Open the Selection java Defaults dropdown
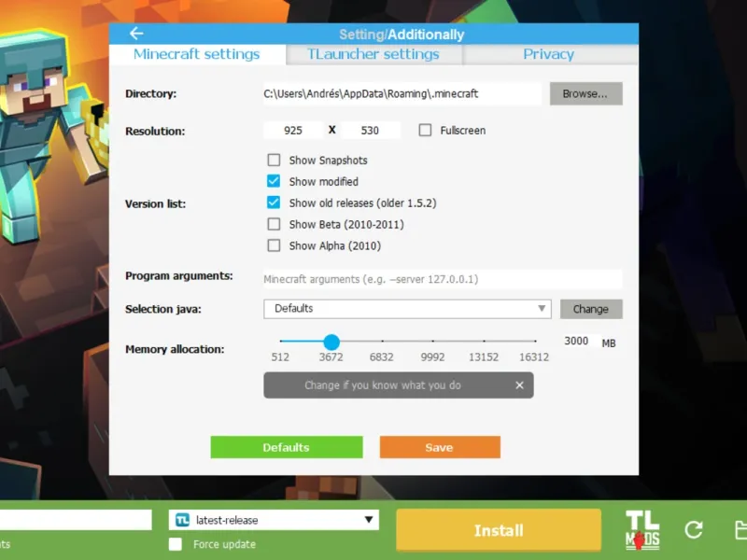747x560 pixels. (x=407, y=309)
